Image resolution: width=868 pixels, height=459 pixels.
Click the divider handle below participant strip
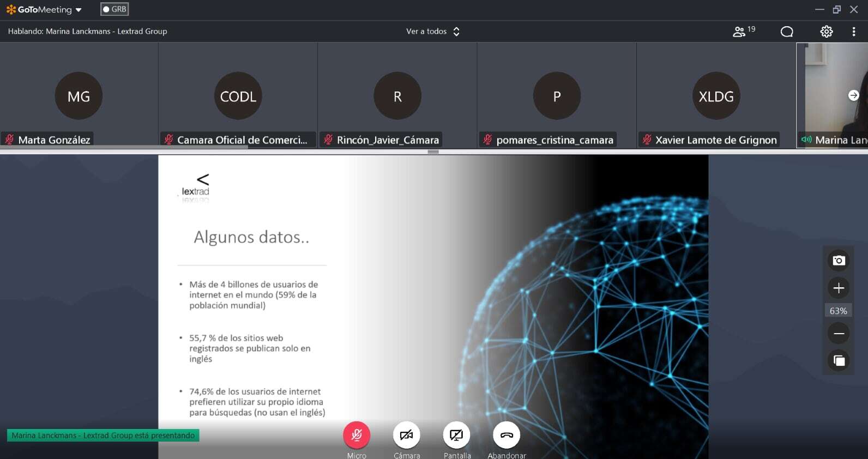(433, 152)
